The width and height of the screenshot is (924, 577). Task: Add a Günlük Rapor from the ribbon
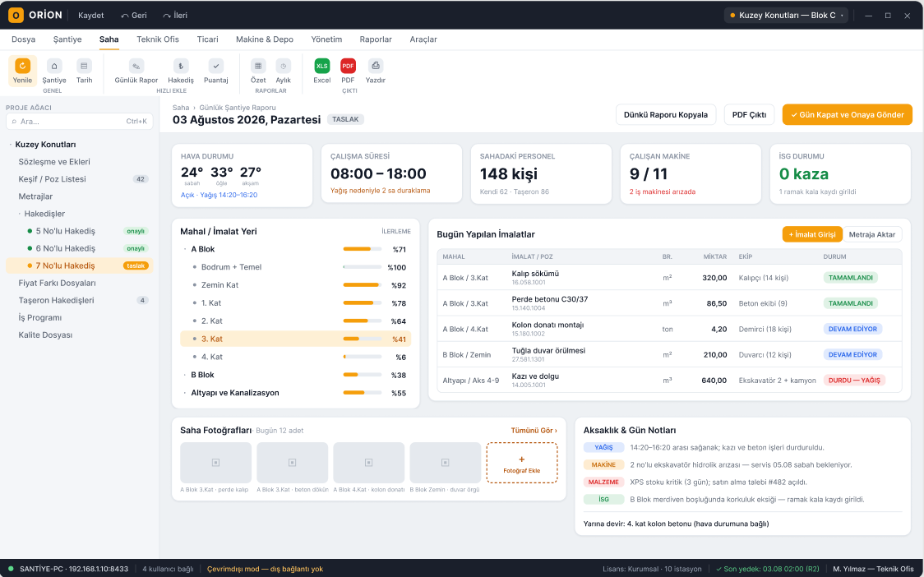136,66
